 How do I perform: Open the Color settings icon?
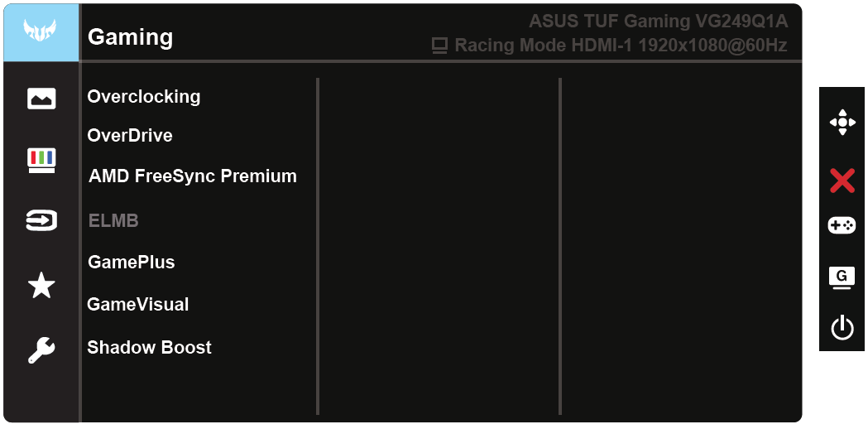41,160
